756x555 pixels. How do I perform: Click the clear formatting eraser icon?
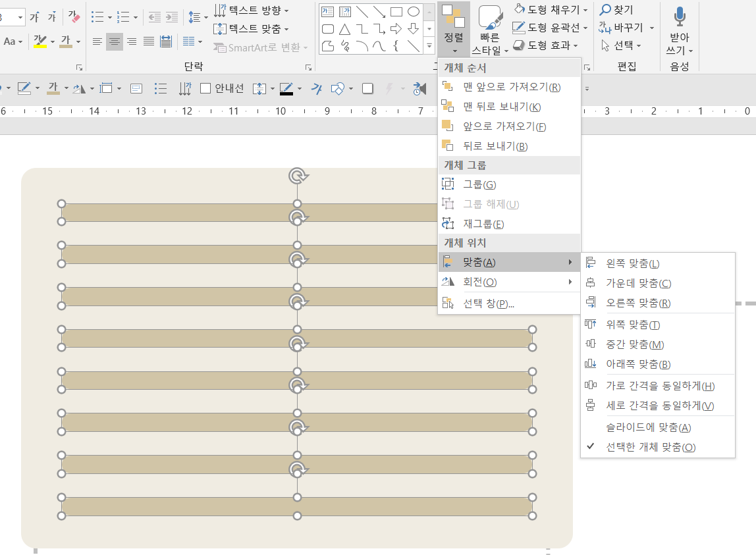pos(74,17)
